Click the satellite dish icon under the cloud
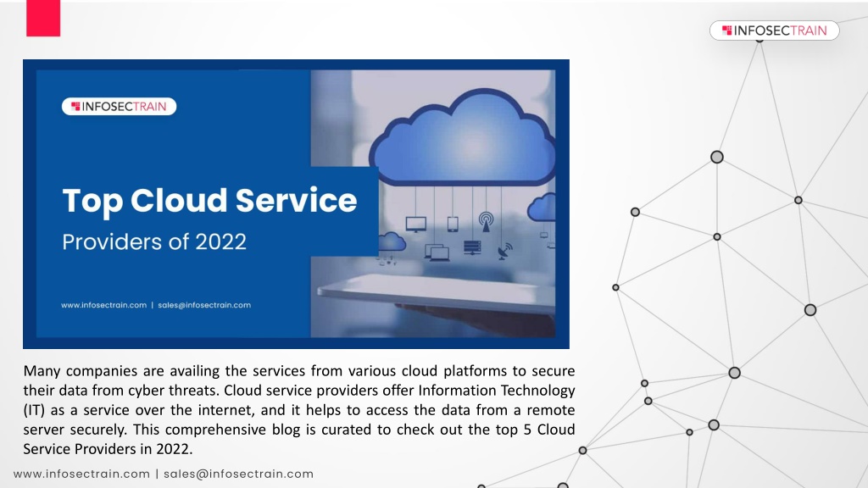The height and width of the screenshot is (488, 868). pos(505,251)
